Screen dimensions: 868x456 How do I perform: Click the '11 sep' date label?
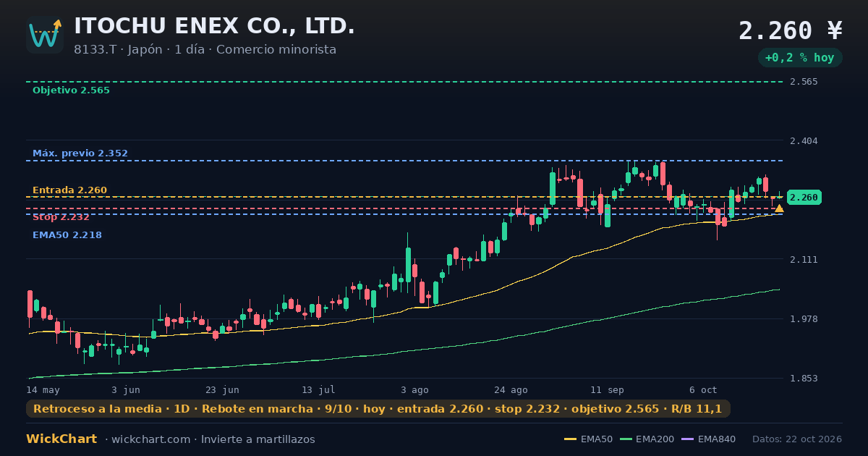pyautogui.click(x=607, y=389)
